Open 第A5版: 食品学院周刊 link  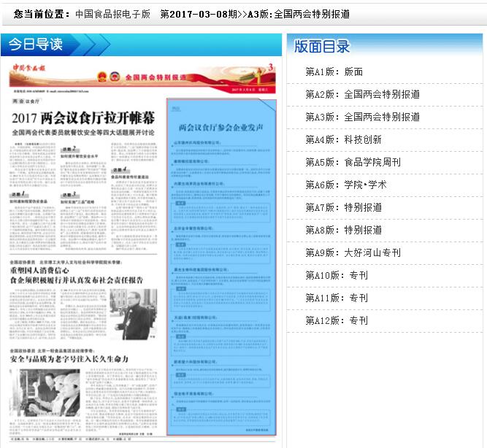353,163
